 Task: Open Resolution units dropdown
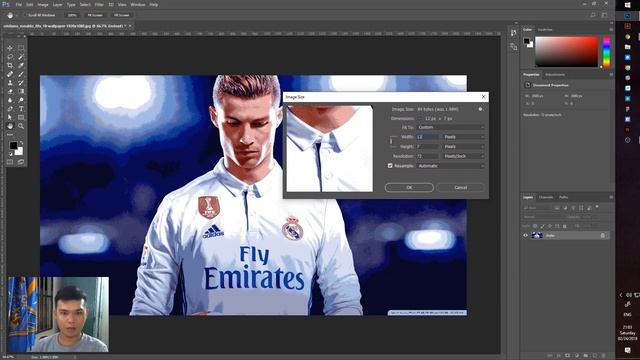coord(464,156)
